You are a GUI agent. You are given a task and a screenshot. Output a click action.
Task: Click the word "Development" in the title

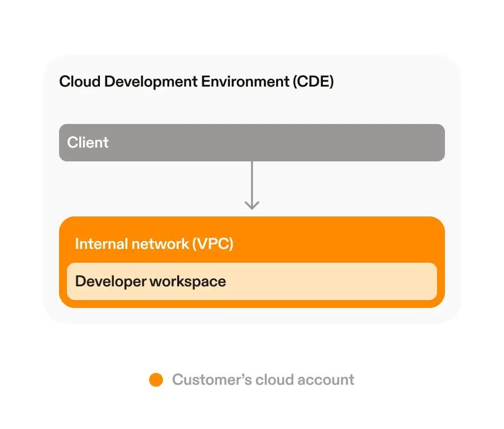point(151,82)
